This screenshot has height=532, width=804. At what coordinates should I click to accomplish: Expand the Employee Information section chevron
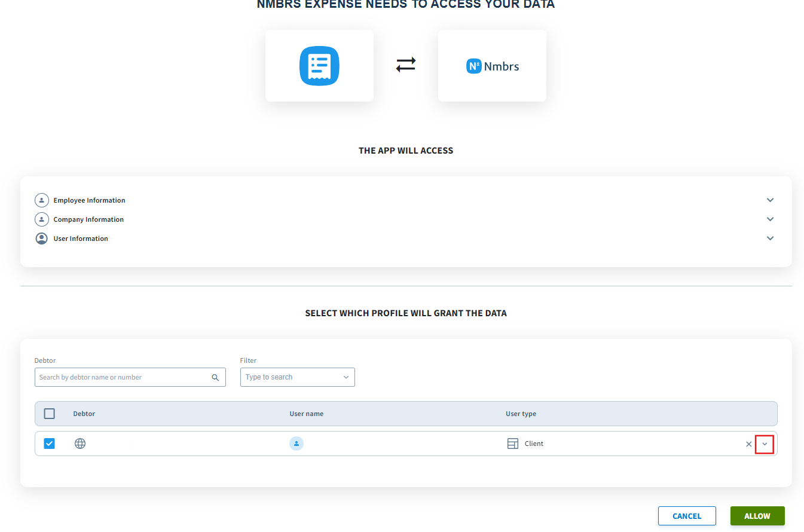coord(771,200)
